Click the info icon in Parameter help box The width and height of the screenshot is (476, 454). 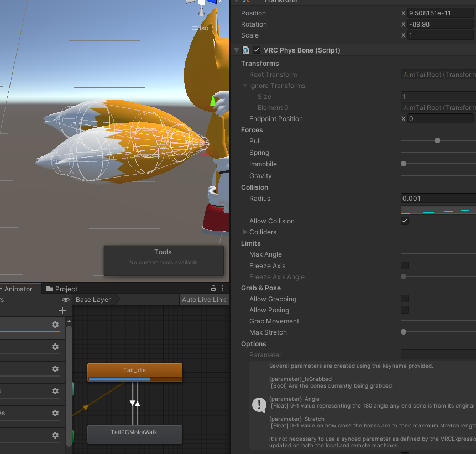click(259, 405)
